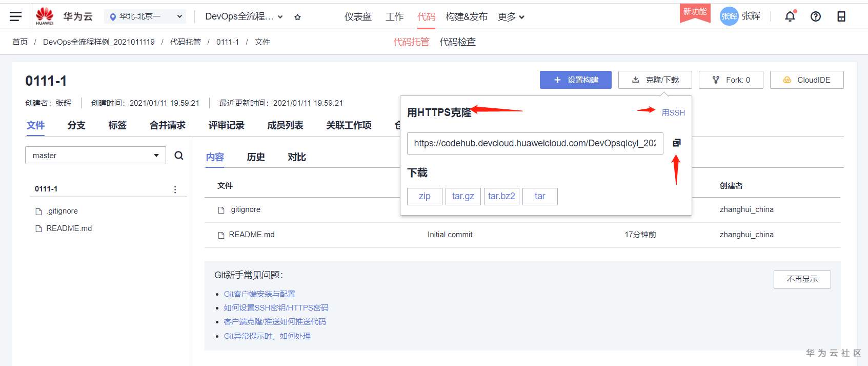The image size is (868, 366).
Task: Select the 成员列表 tab
Action: [x=286, y=125]
